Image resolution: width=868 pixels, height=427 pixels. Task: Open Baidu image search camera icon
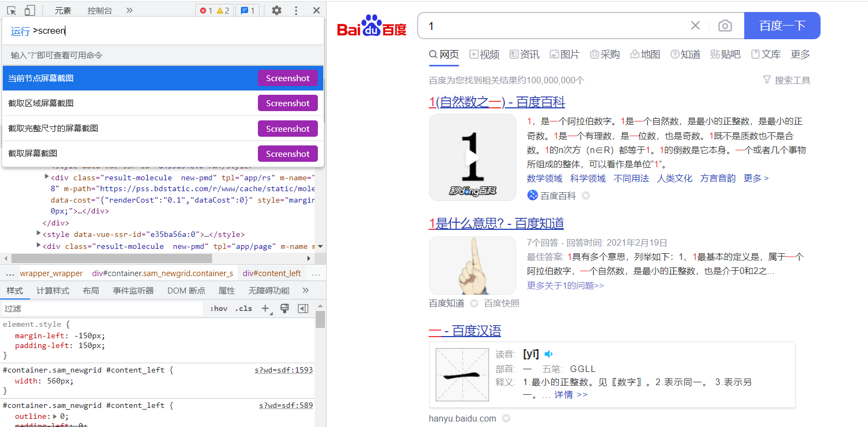point(725,26)
